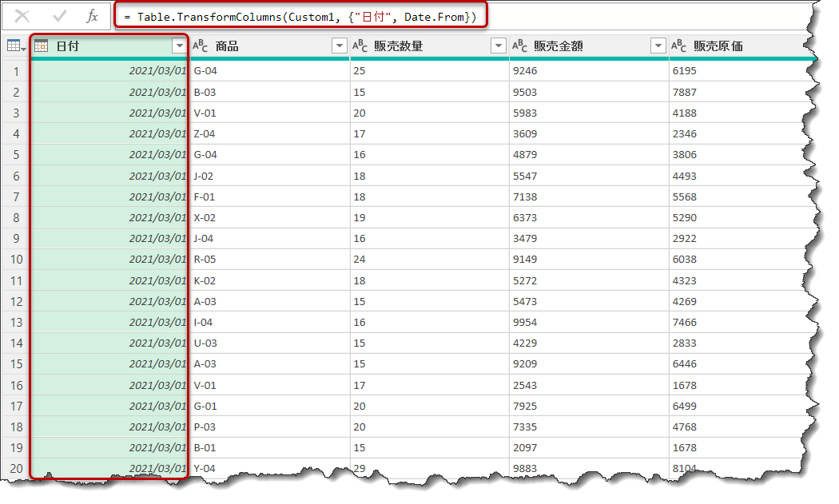This screenshot has width=839, height=504.
Task: Select product cell J-02
Action: (x=269, y=176)
